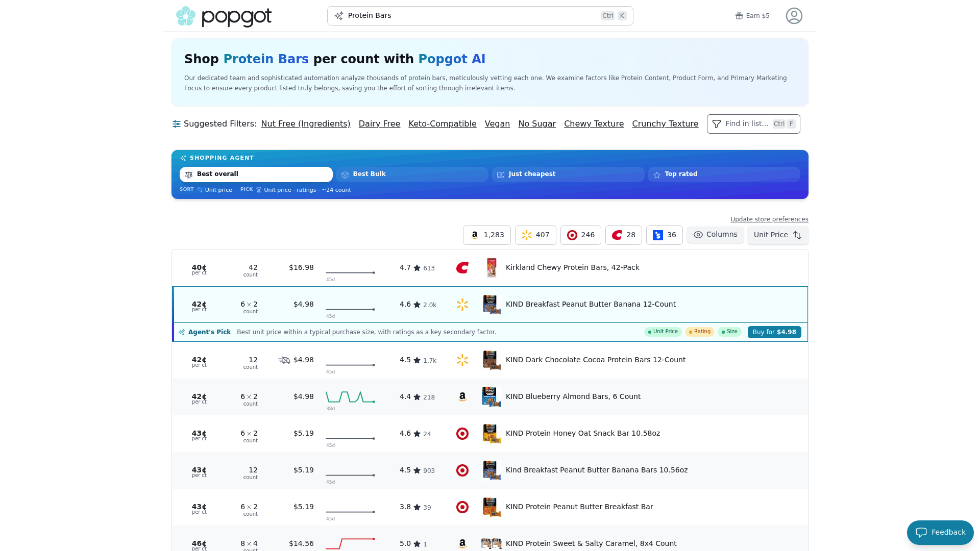Viewport: 980px width, 551px height.
Task: Click the Feedback chat bubble icon
Action: [921, 533]
